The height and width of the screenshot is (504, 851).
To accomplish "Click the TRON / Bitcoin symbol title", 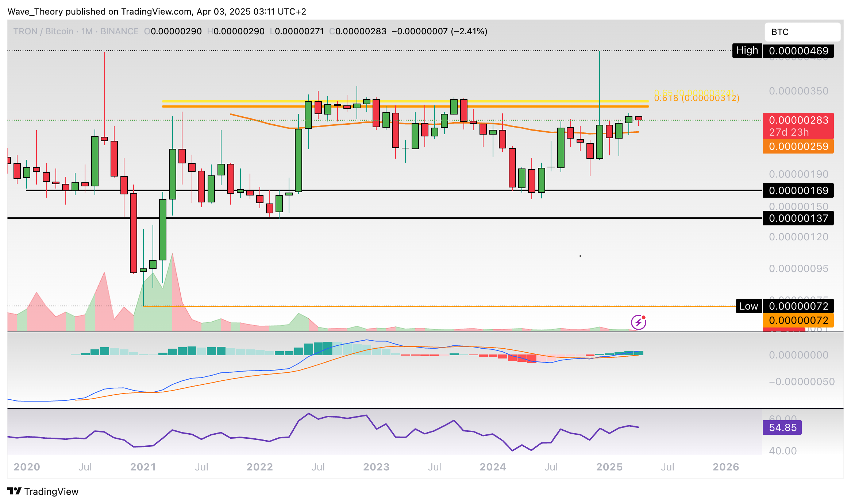I will coord(43,31).
